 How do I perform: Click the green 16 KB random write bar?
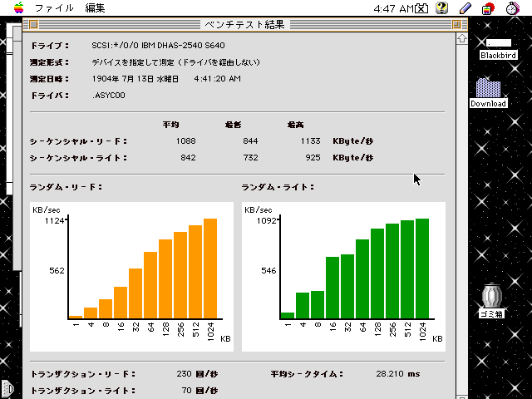pos(332,288)
